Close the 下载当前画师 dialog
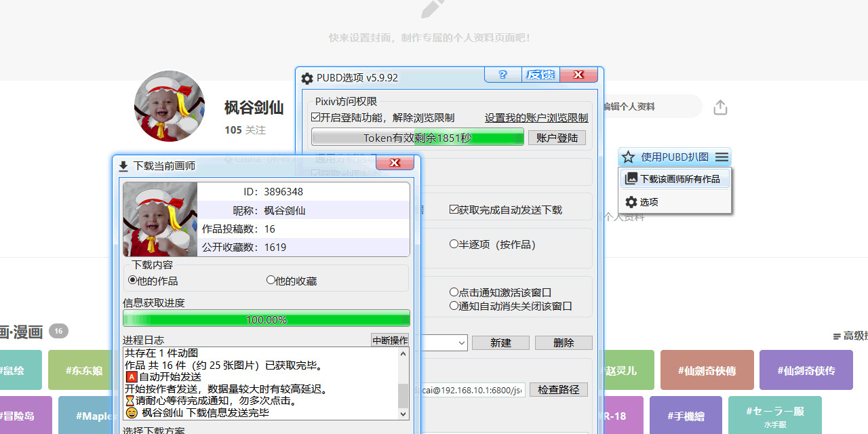The width and height of the screenshot is (868, 434). (395, 163)
